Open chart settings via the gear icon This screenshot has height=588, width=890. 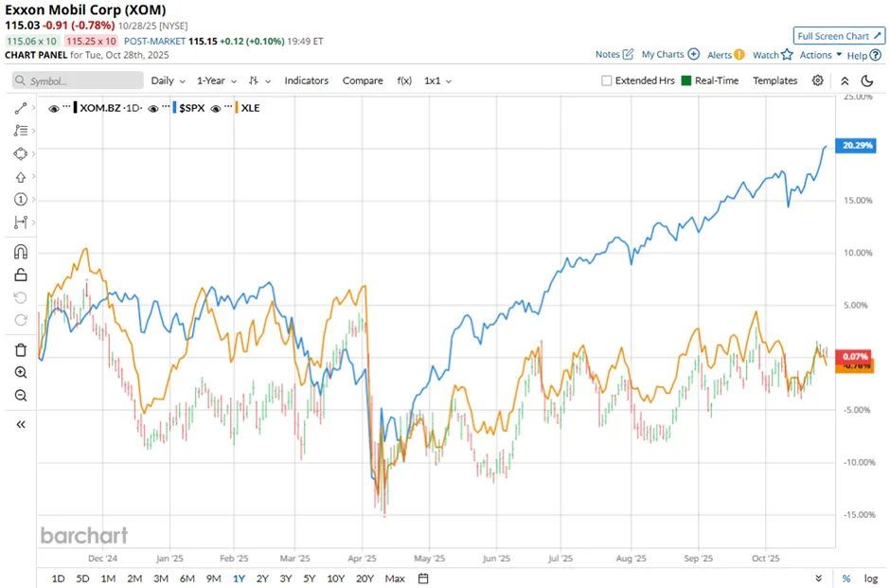[x=817, y=80]
